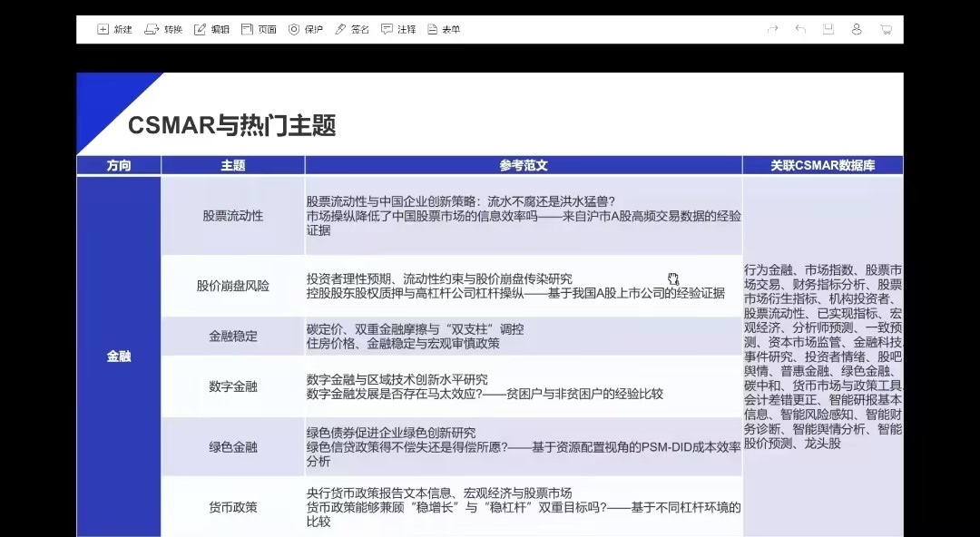Click the 方向 column header
This screenshot has width=980, height=537.
point(119,165)
